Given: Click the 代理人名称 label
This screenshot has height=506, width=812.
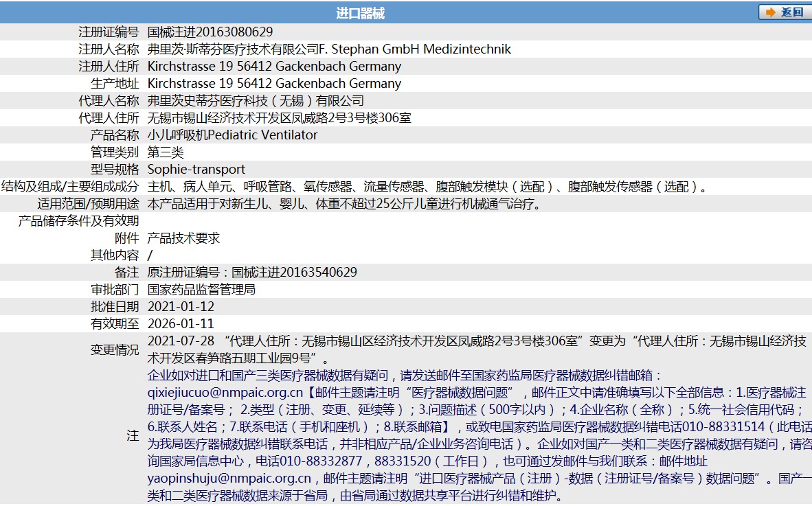Looking at the screenshot, I should click(109, 100).
